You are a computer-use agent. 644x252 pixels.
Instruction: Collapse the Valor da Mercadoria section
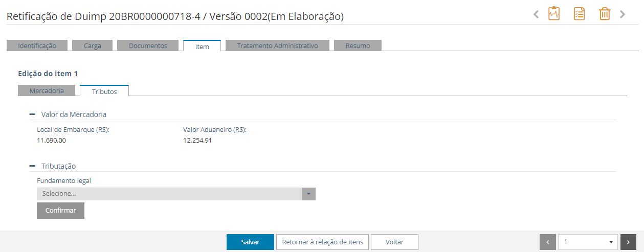tap(32, 114)
